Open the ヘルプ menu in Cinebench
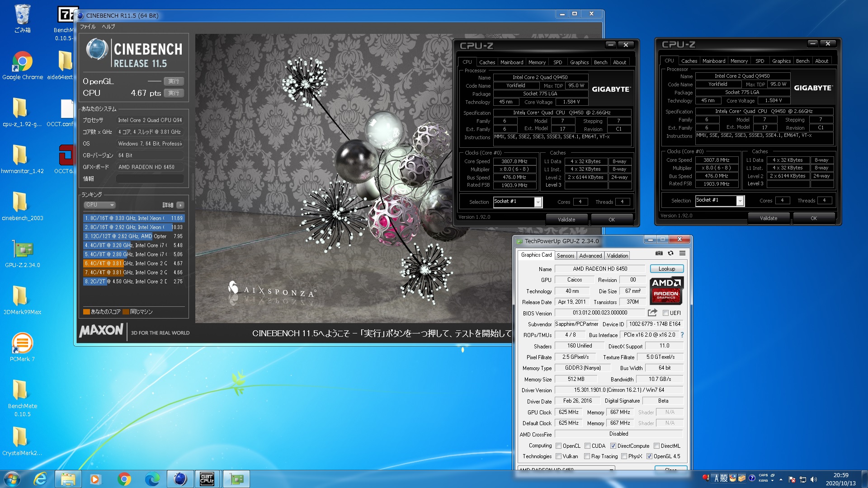 [108, 27]
